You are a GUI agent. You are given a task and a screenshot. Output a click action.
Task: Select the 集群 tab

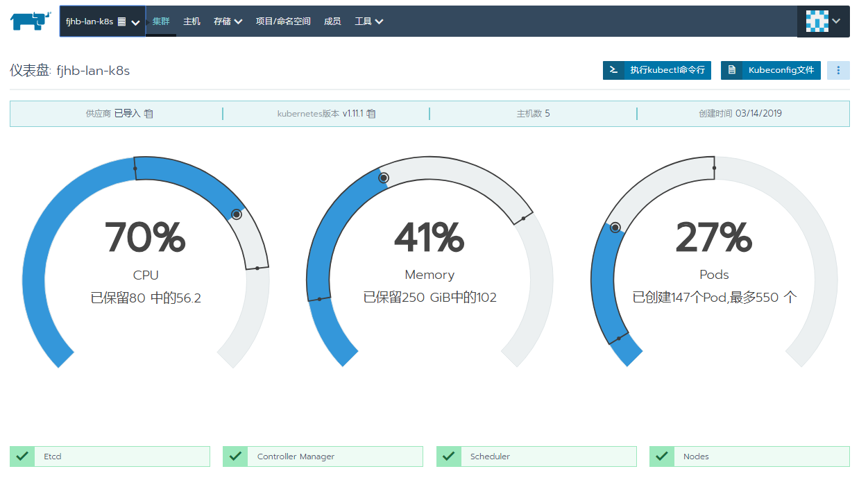coord(161,22)
